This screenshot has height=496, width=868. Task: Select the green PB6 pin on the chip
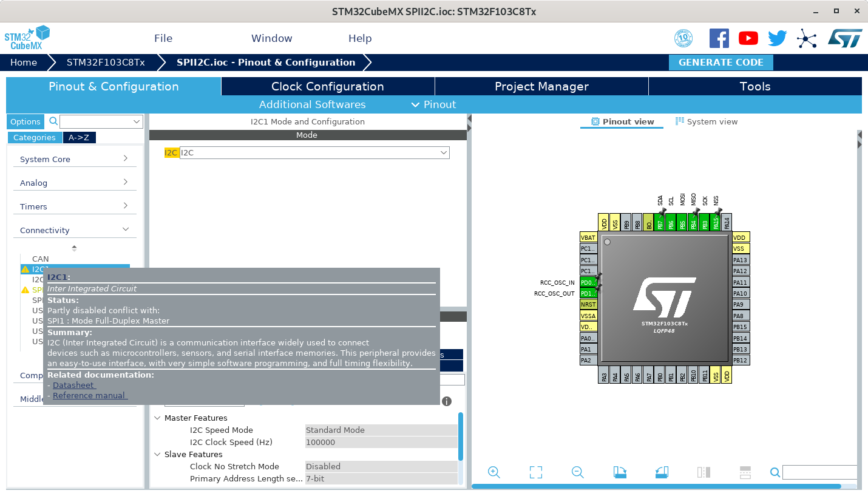pos(671,222)
